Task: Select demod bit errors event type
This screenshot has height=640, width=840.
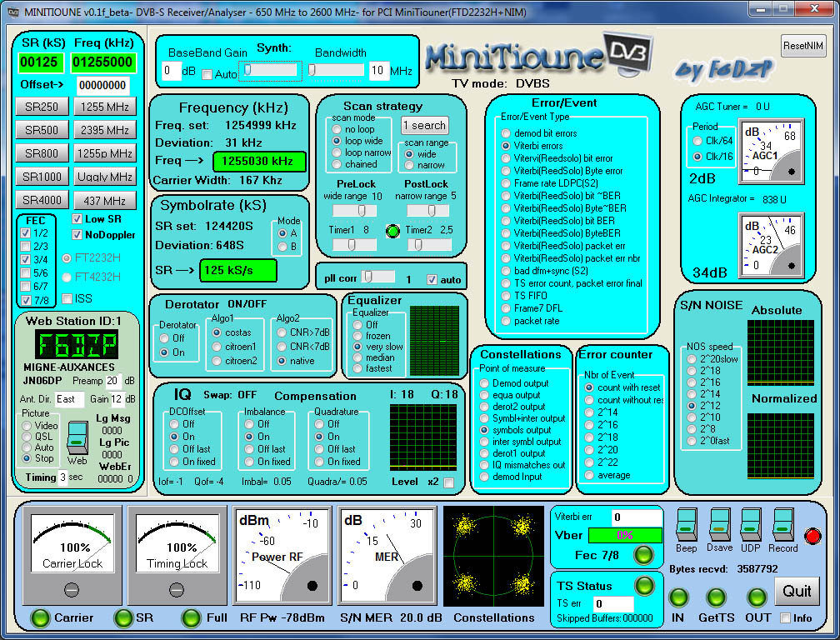Action: [506, 133]
